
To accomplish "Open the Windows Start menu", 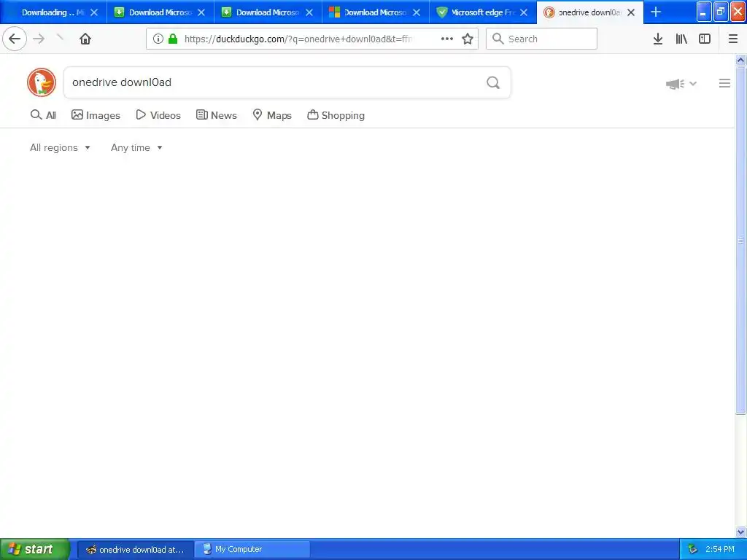I will pos(34,549).
